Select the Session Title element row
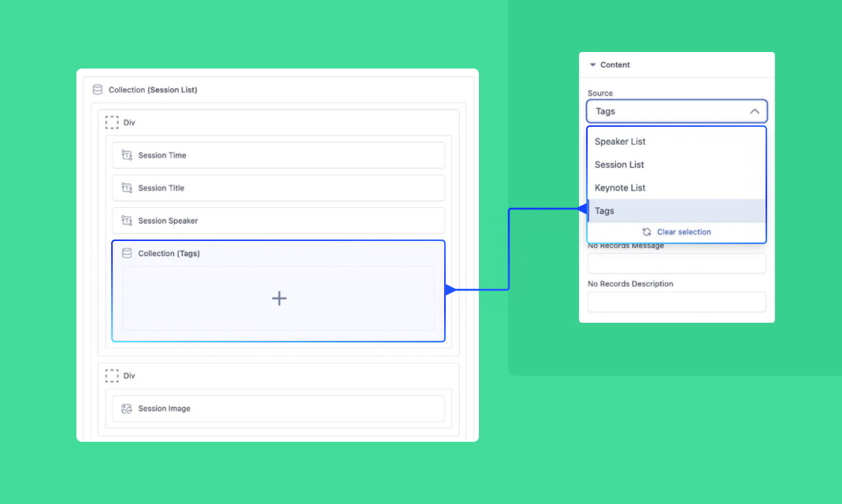 [x=278, y=188]
